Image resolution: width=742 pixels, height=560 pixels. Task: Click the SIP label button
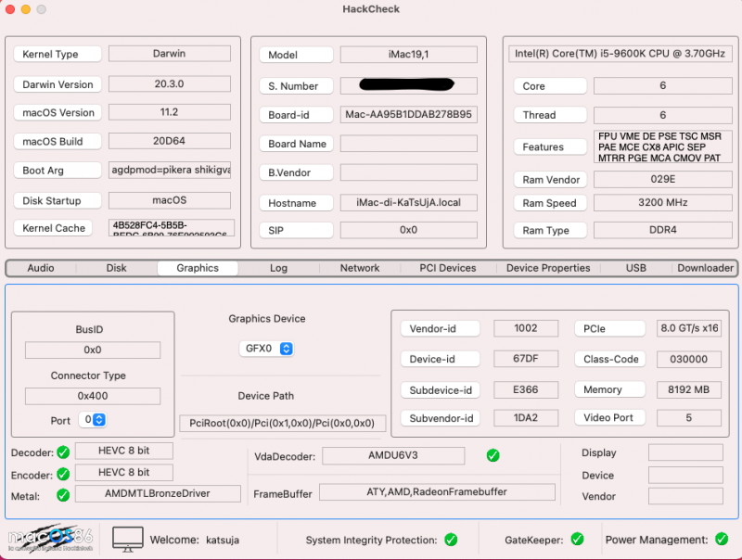coord(296,230)
